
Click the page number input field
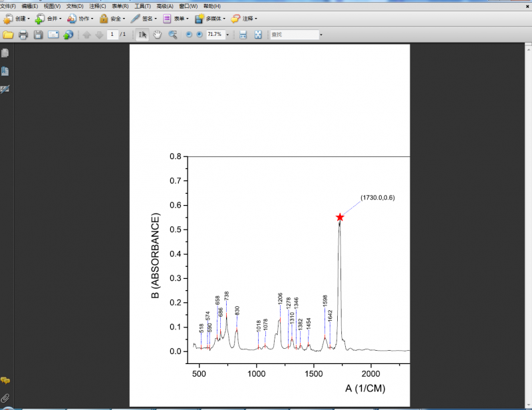(x=112, y=35)
